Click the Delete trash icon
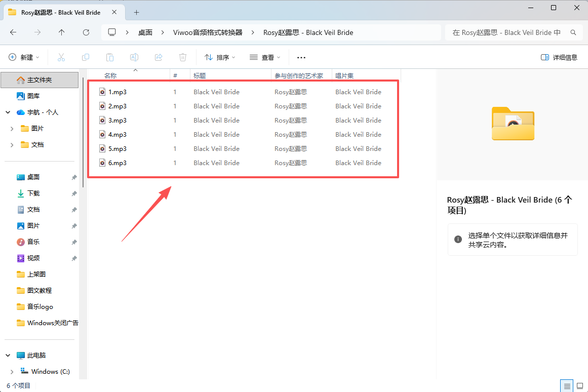This screenshot has width=588, height=392. [x=183, y=57]
